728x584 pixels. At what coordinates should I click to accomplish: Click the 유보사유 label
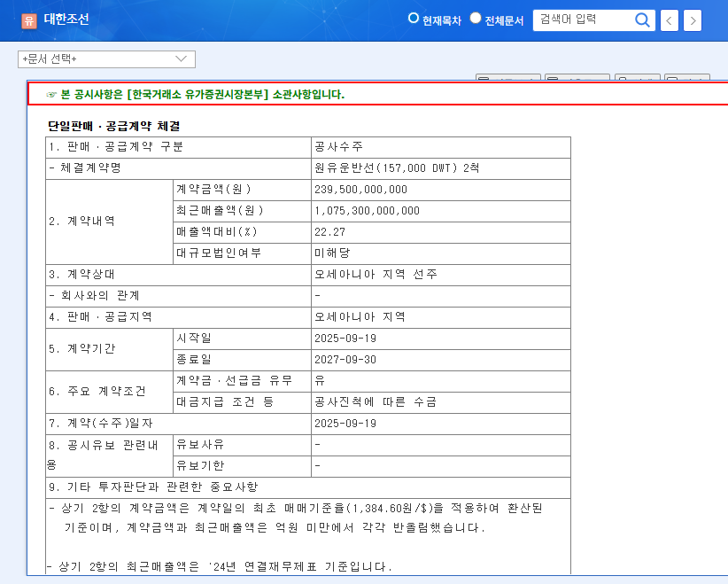click(200, 444)
